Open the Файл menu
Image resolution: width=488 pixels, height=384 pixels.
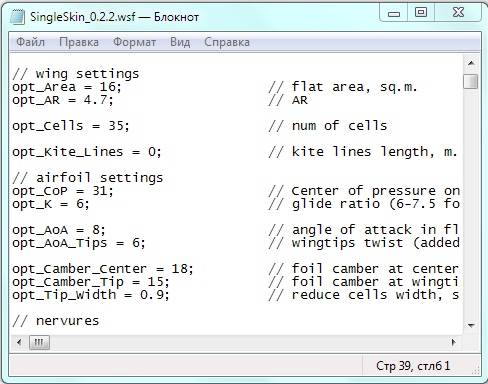[x=30, y=42]
